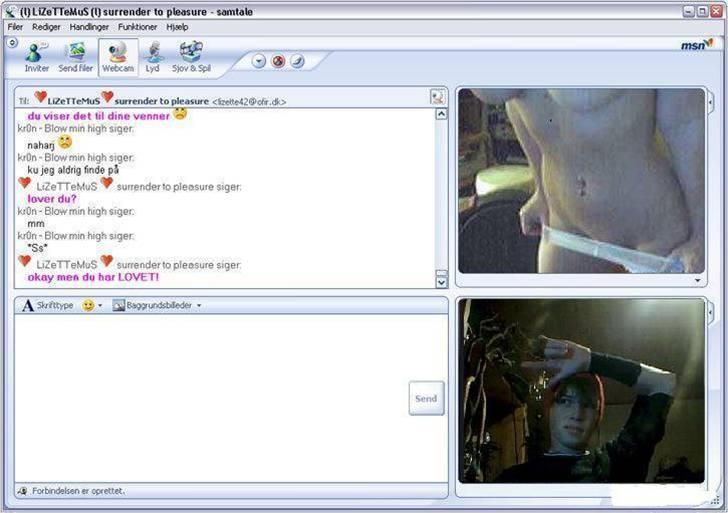Viewport: 728px width, 513px height.
Task: Toggle the Webcam toolbar button
Action: click(118, 57)
